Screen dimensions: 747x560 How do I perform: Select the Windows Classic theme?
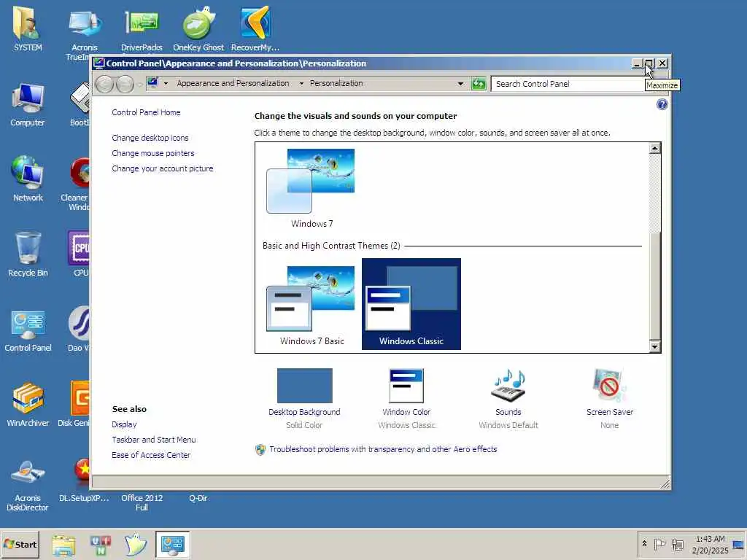point(411,304)
